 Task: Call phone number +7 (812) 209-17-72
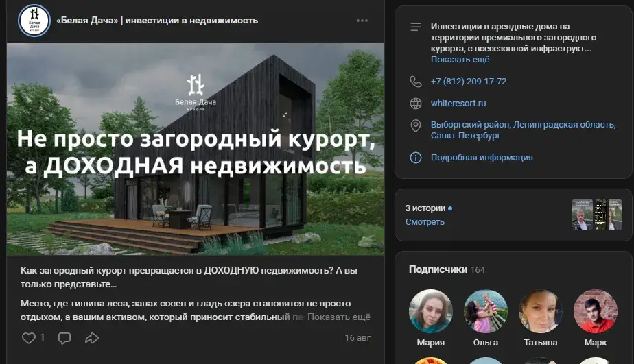(468, 81)
